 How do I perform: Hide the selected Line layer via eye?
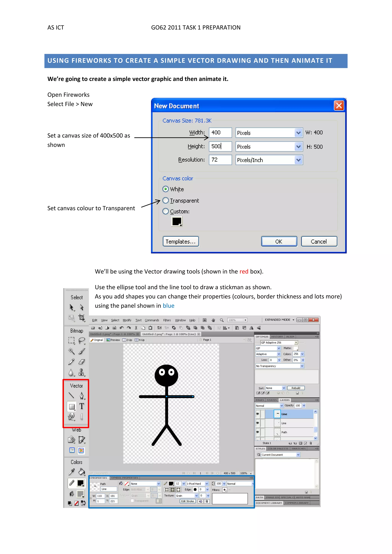click(x=258, y=414)
